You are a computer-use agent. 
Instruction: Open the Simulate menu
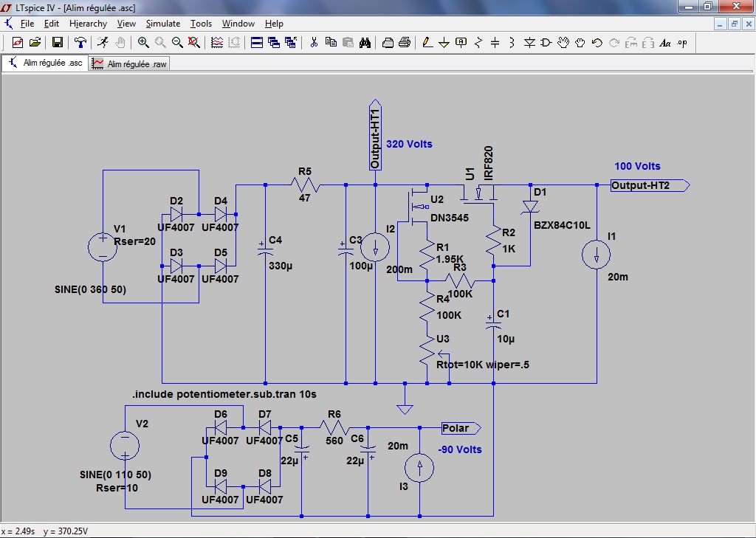tap(163, 24)
